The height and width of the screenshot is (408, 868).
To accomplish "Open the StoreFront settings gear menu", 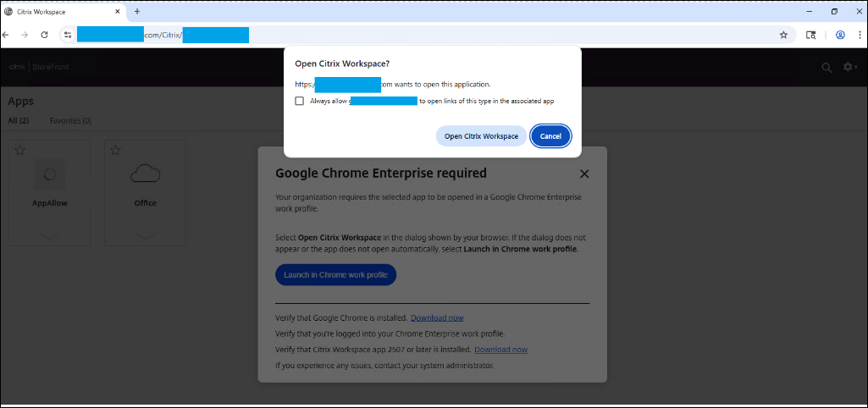I will [850, 67].
